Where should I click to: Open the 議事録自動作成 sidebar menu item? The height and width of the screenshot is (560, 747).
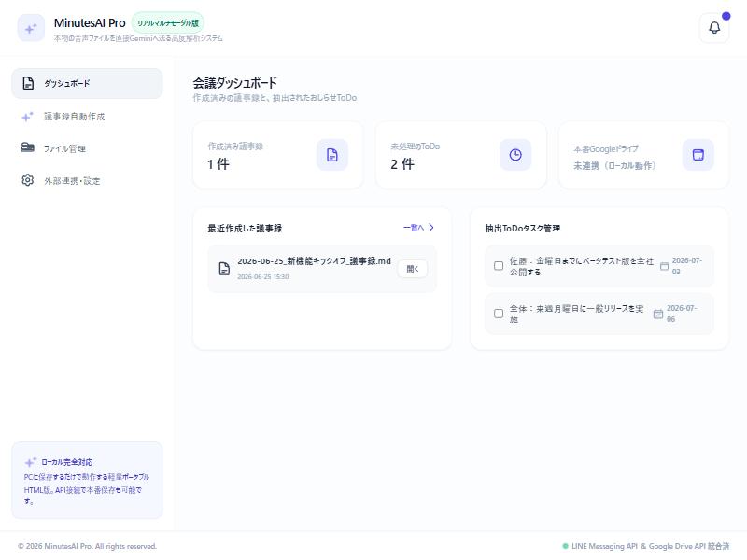(x=87, y=116)
